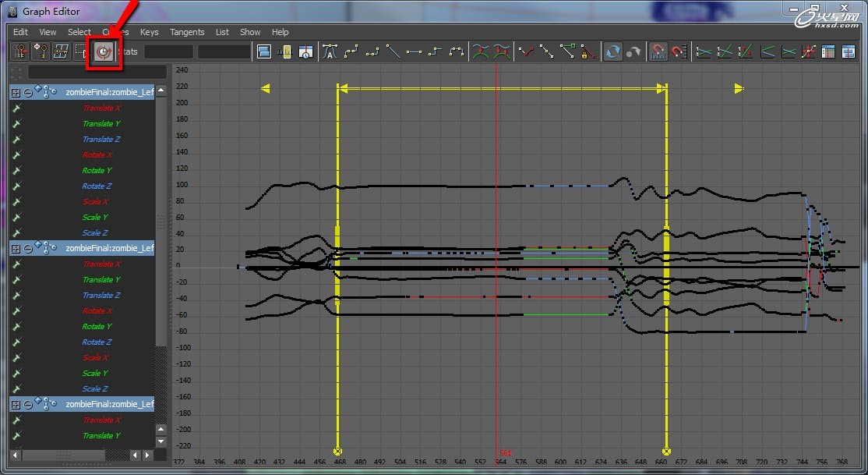Open the Tangents menu
Screen dimensions: 868x475
187,32
